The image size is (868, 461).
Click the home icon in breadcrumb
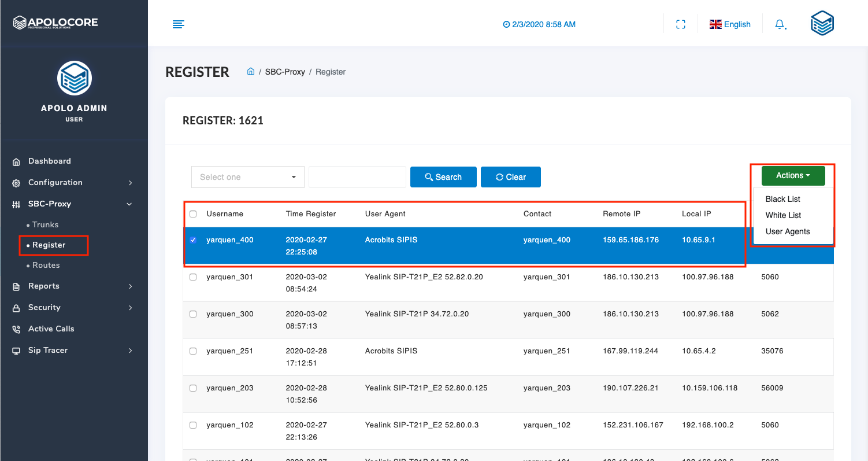click(x=251, y=72)
